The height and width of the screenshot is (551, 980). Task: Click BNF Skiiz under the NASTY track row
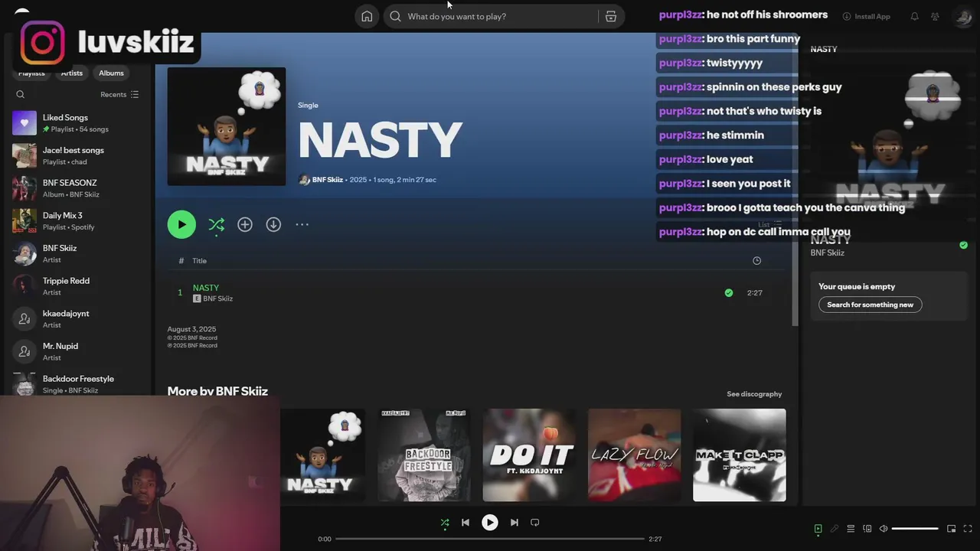point(218,298)
